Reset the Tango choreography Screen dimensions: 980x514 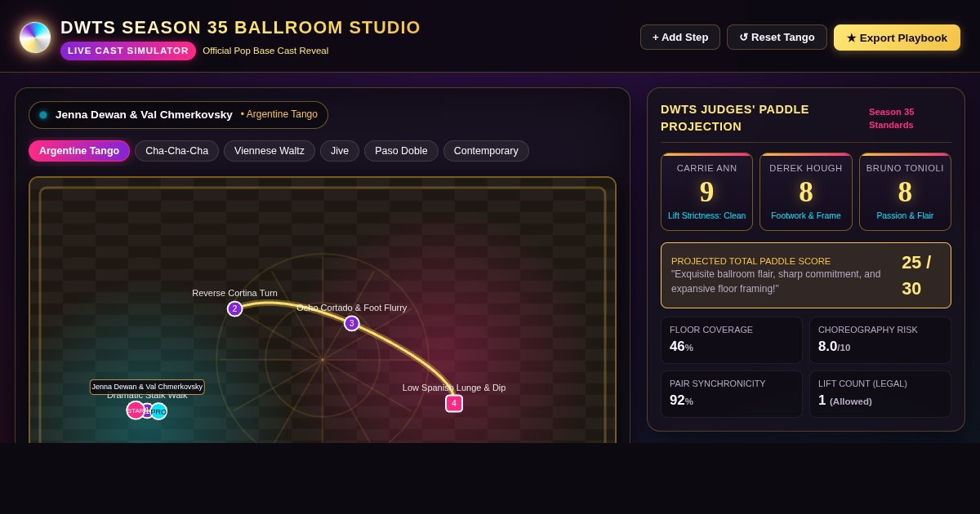[x=777, y=38]
